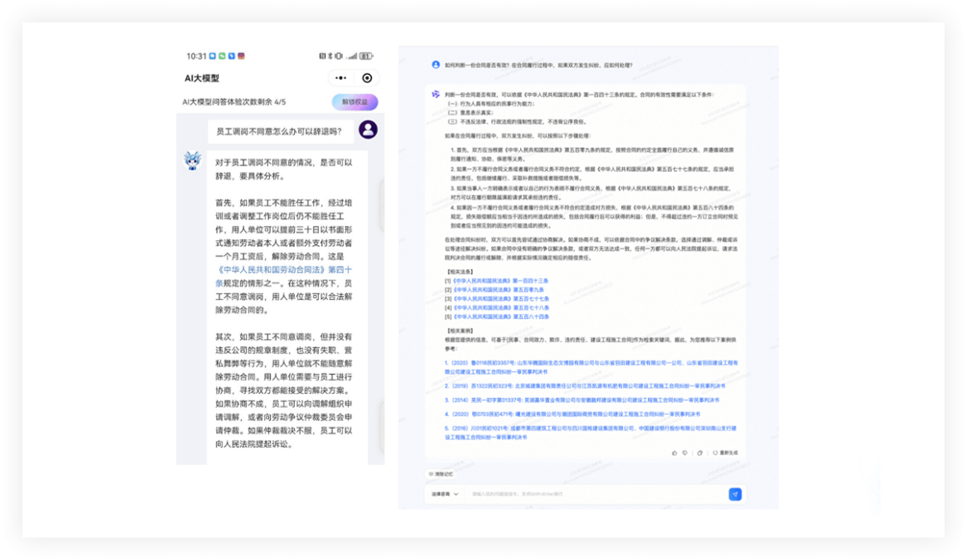Screen dimensions: 967x560
Task: Click the AI logo beside the desktop answer
Action: 435,94
